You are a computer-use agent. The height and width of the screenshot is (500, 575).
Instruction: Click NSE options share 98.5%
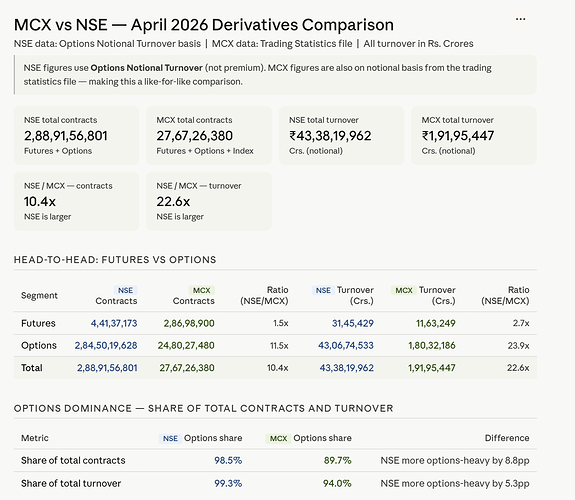[228, 460]
